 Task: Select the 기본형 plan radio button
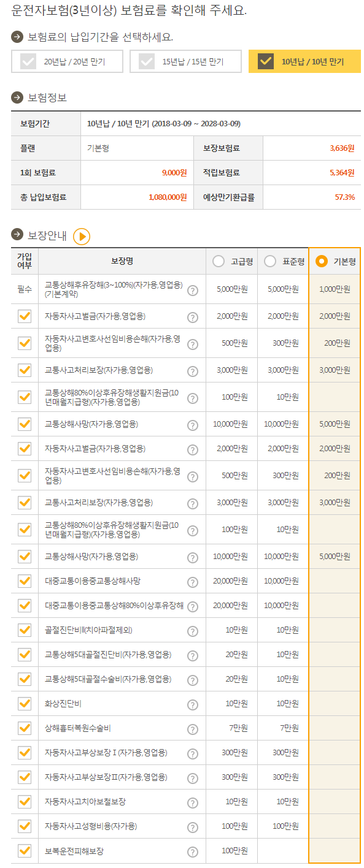321,262
